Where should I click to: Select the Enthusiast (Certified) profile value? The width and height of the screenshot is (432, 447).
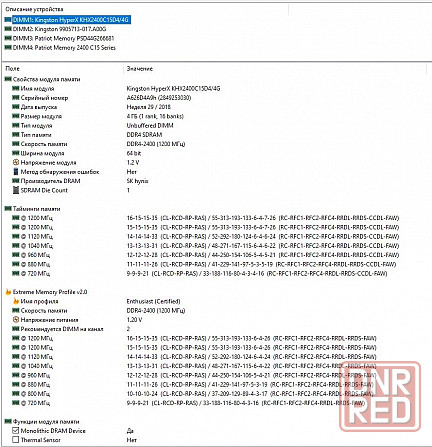click(x=153, y=301)
